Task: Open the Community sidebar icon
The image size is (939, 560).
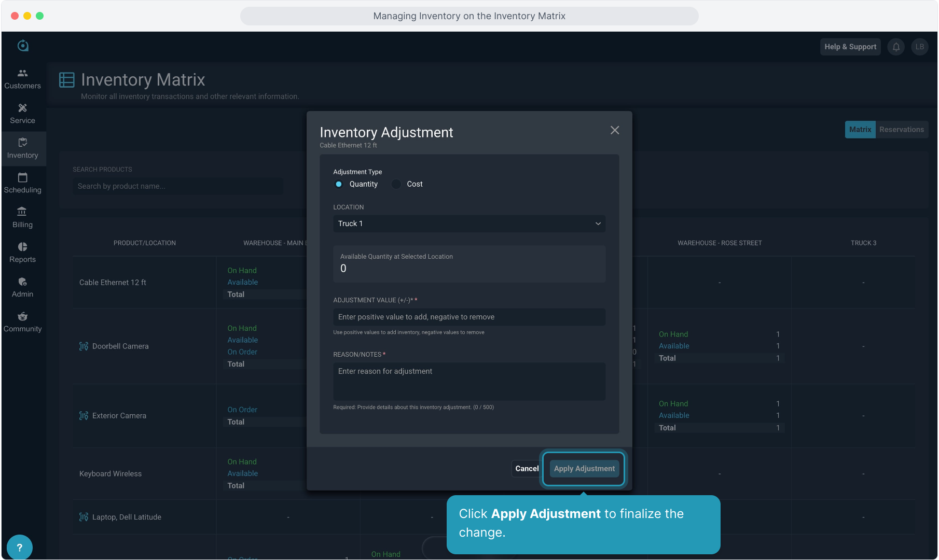Action: coord(22,316)
